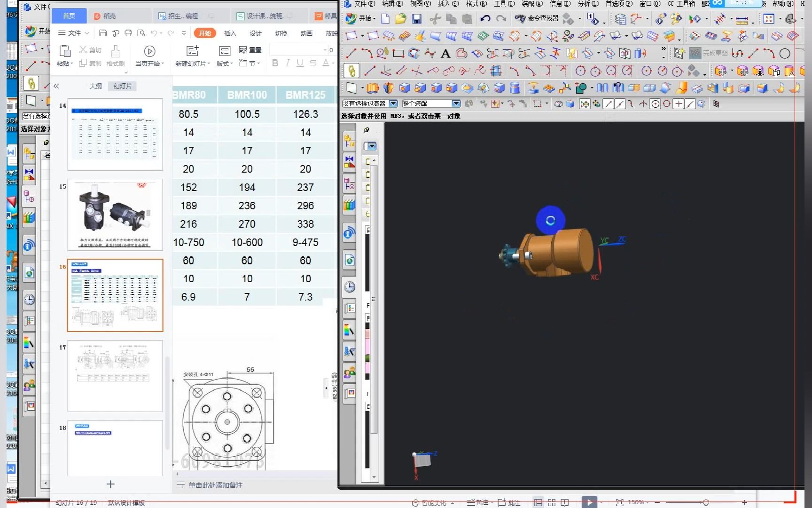
Task: Toggle Bold formatting in WPS
Action: pos(275,63)
